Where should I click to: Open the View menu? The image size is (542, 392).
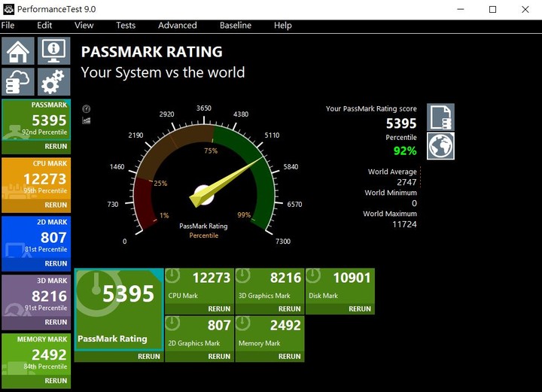point(84,26)
